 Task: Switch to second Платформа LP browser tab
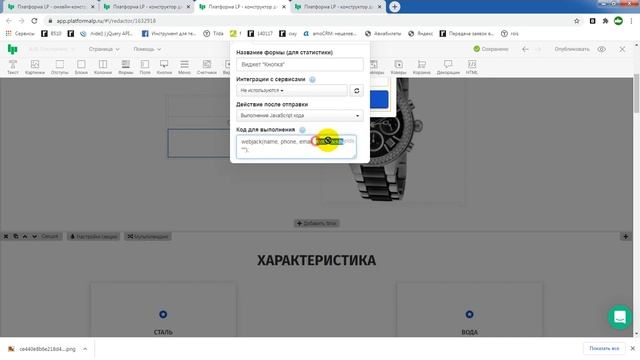[x=147, y=7]
